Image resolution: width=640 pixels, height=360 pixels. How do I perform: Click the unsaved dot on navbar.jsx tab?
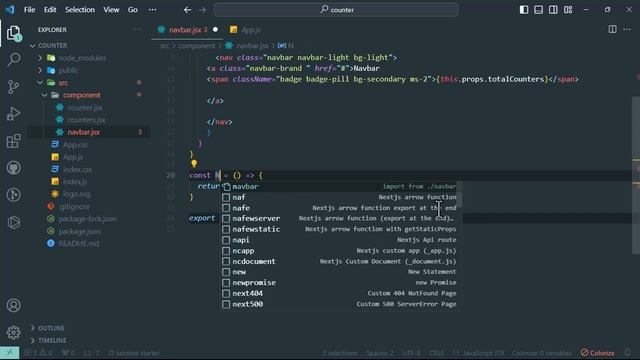[x=215, y=29]
